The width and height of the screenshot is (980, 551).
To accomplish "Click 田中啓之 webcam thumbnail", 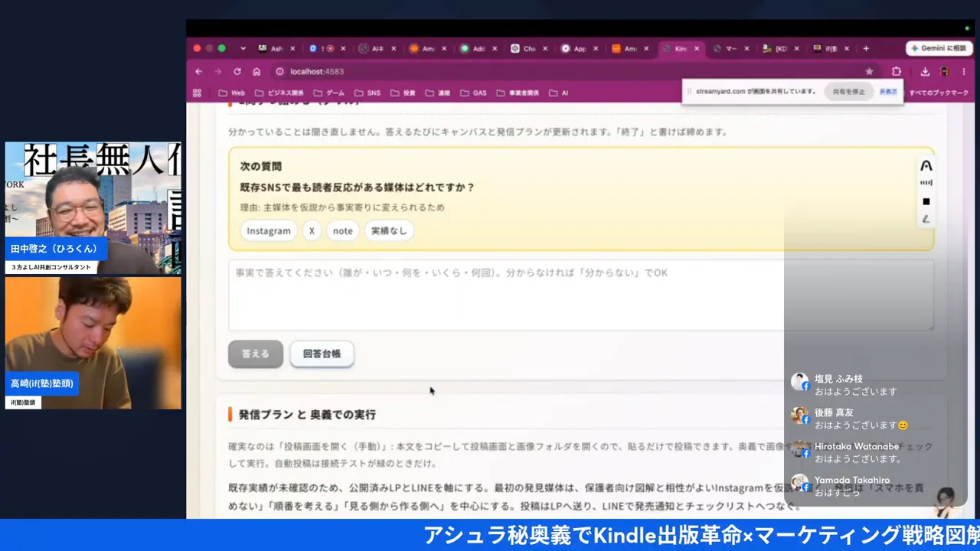I will [x=93, y=208].
